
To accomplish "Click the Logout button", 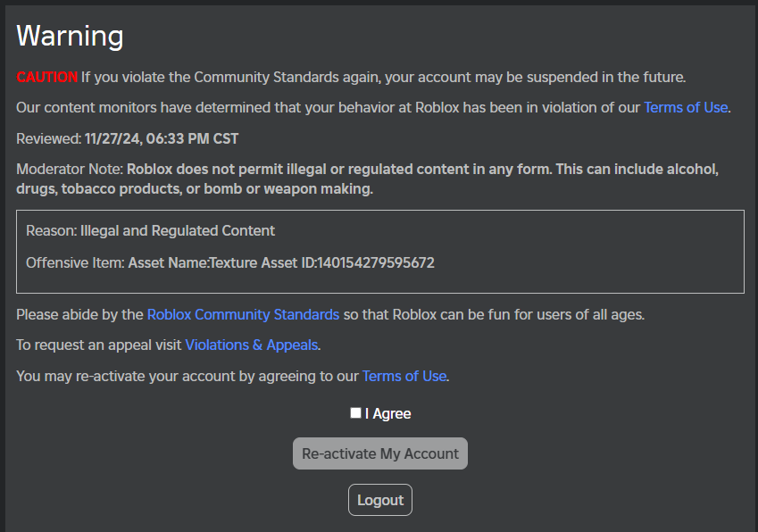I will click(379, 499).
